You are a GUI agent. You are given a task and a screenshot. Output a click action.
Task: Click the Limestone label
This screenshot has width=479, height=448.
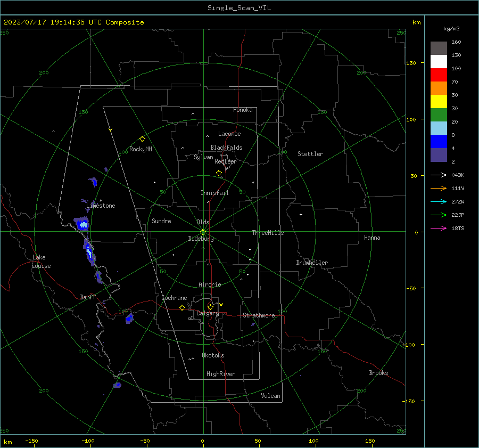(101, 206)
